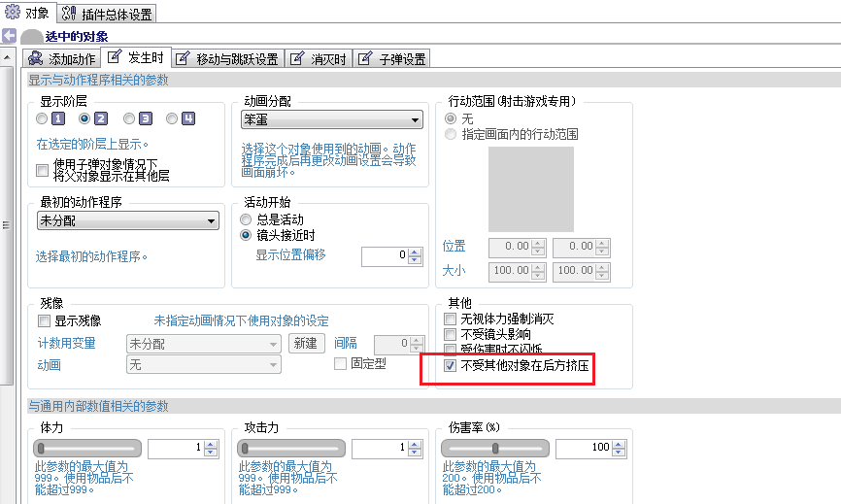This screenshot has height=504, width=841.
Task: Click layer number 2 icon
Action: point(101,118)
